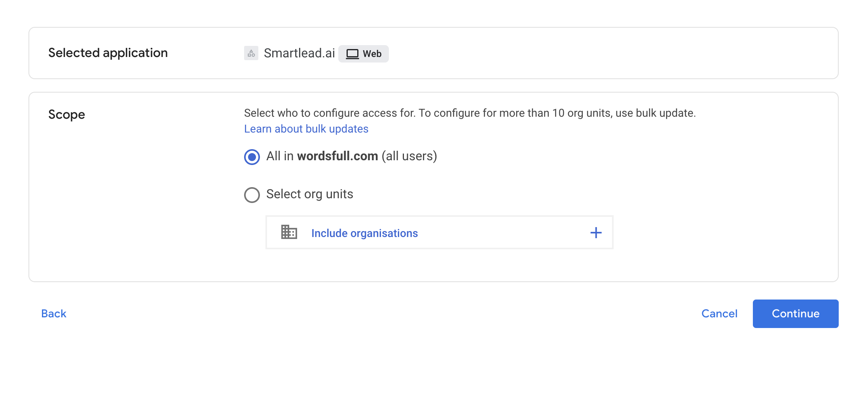The height and width of the screenshot is (402, 868).
Task: Click the bold wordsfull.com domain text
Action: pos(337,156)
